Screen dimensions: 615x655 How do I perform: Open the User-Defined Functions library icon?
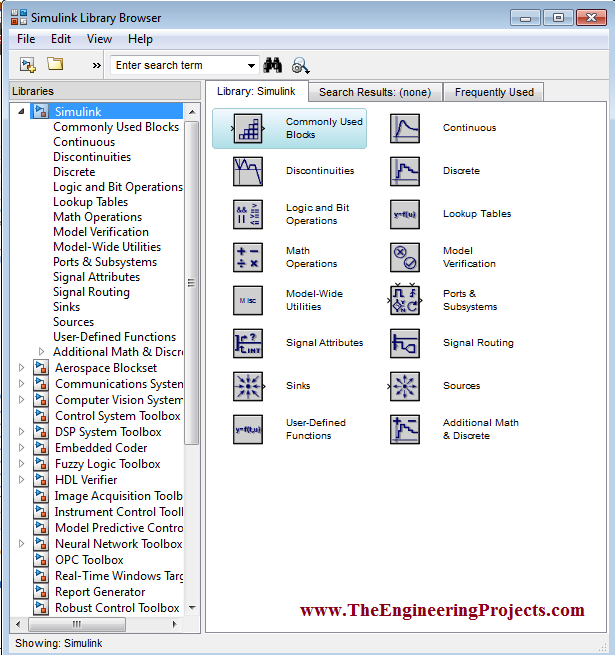click(x=248, y=429)
